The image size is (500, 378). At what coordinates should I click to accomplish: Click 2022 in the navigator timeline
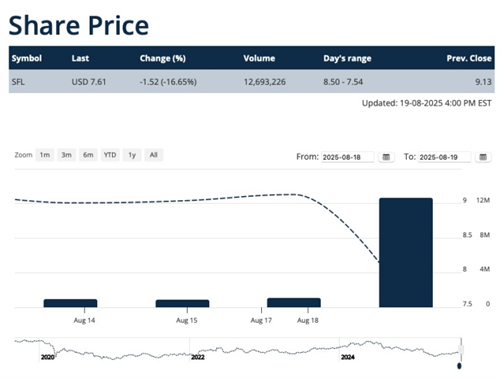pos(198,357)
